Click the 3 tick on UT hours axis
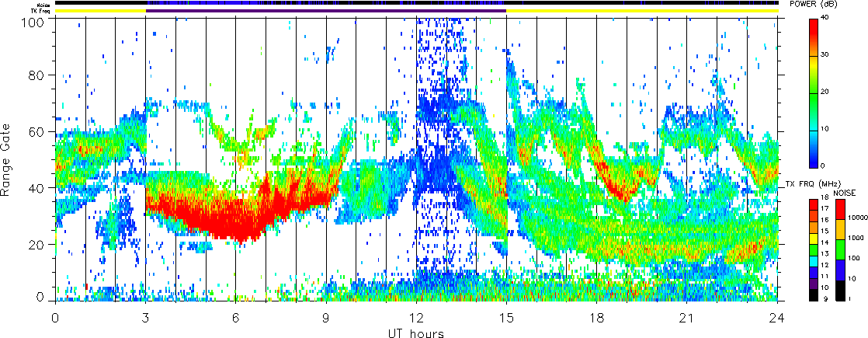This screenshot has width=868, height=338. 145,318
